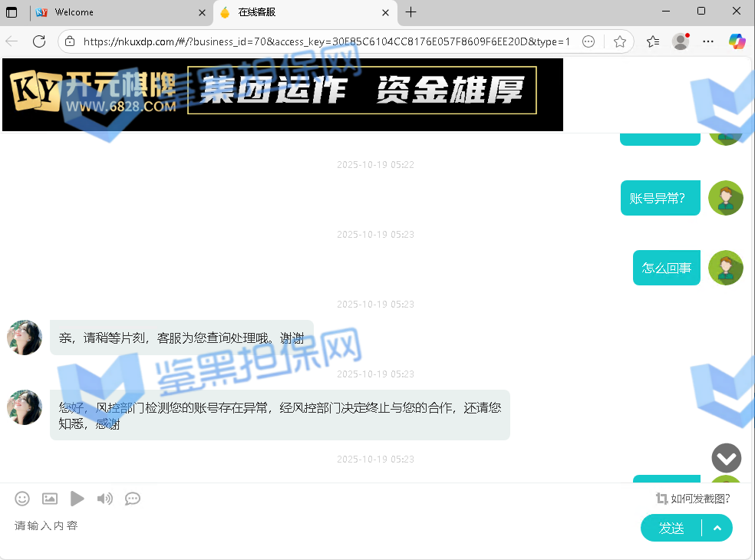This screenshot has height=560, width=755.
Task: Open the emoji picker icon
Action: (22, 499)
